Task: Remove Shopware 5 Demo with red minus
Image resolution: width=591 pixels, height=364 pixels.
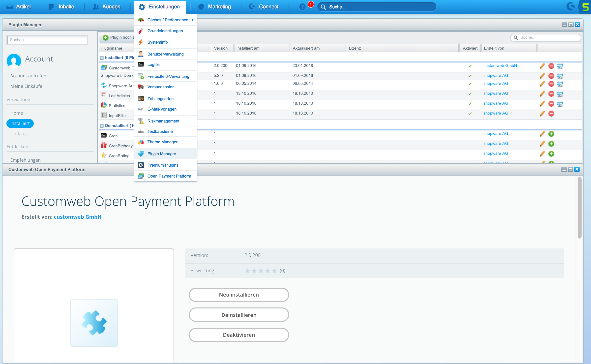Action: [551, 76]
